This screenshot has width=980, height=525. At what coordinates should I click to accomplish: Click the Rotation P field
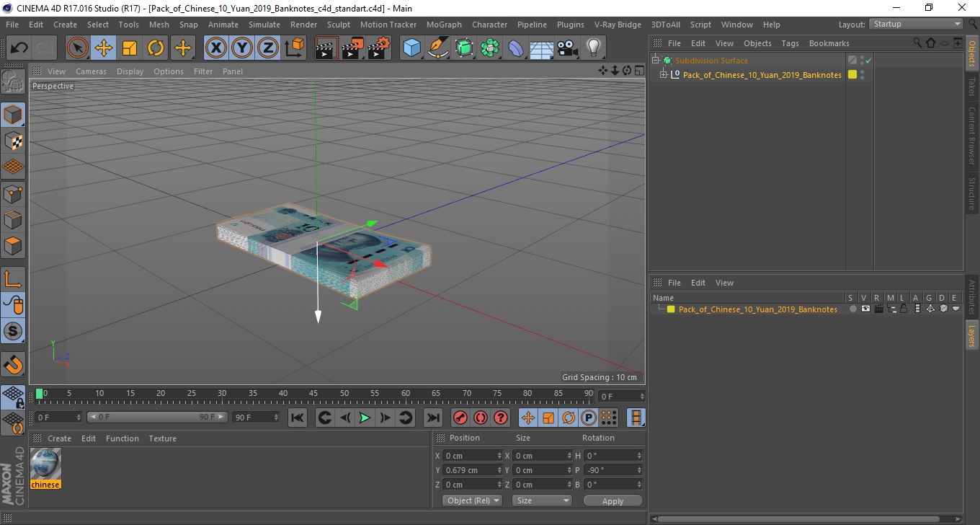[614, 470]
